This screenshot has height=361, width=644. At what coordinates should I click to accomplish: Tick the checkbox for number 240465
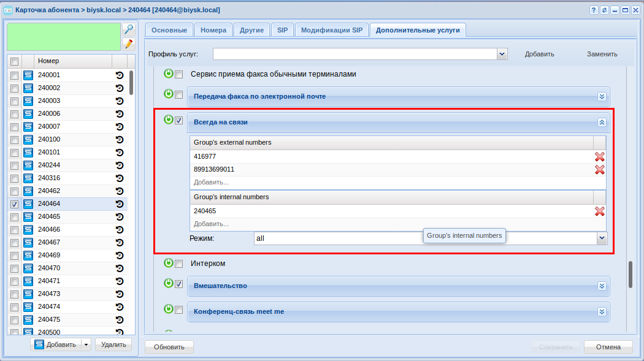[x=15, y=217]
